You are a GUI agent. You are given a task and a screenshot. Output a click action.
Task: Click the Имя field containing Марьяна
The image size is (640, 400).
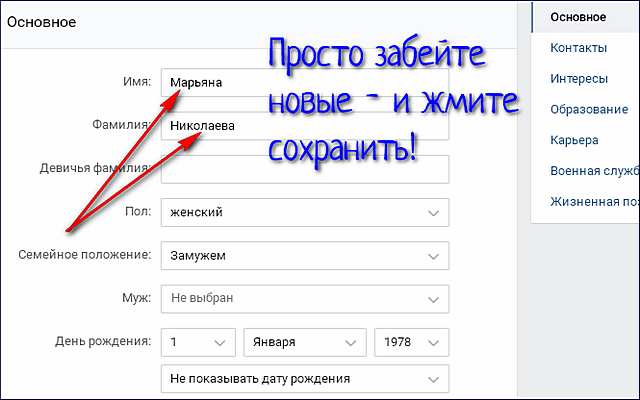coord(304,82)
